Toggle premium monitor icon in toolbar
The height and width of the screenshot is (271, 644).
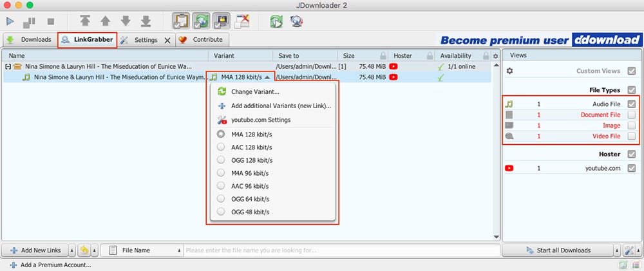[x=222, y=21]
